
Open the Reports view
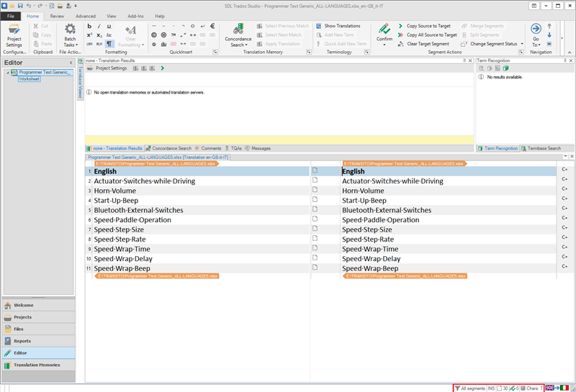(39, 341)
